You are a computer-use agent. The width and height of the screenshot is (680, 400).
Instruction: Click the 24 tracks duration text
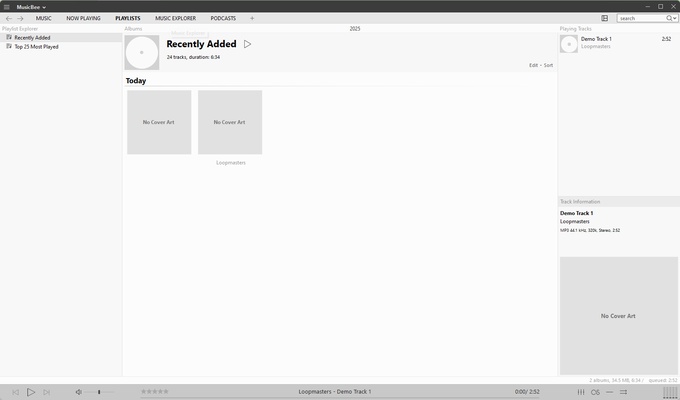click(x=193, y=57)
